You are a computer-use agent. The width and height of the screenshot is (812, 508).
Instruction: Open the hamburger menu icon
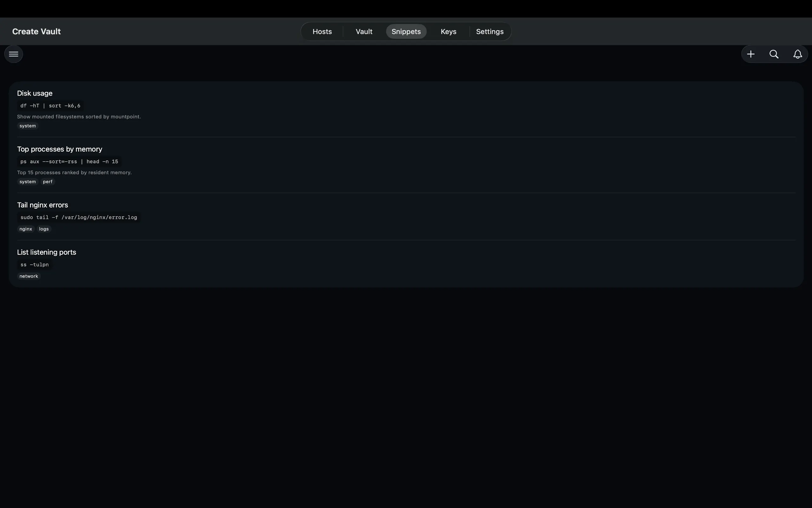click(13, 54)
